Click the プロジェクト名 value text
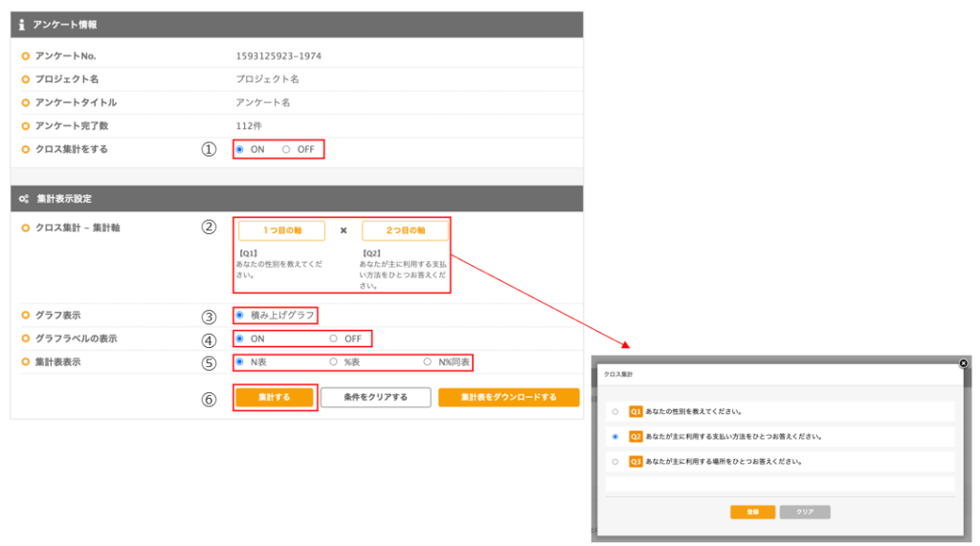 point(268,79)
